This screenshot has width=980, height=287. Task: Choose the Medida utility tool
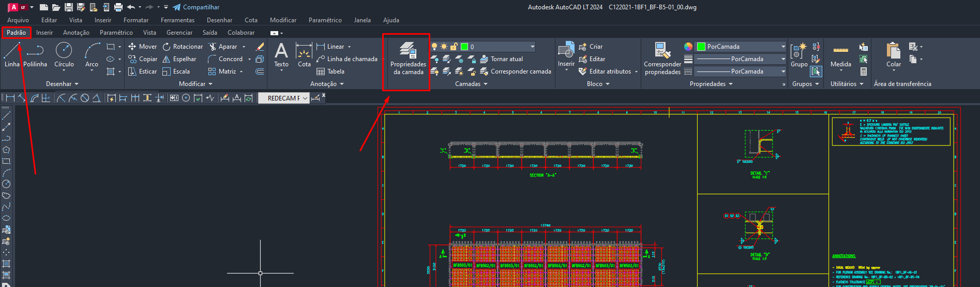(840, 51)
